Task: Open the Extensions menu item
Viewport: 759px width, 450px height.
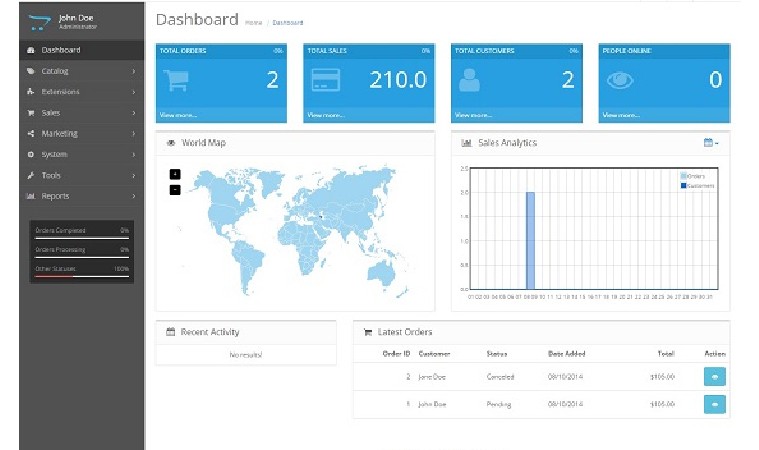Action: [81, 91]
